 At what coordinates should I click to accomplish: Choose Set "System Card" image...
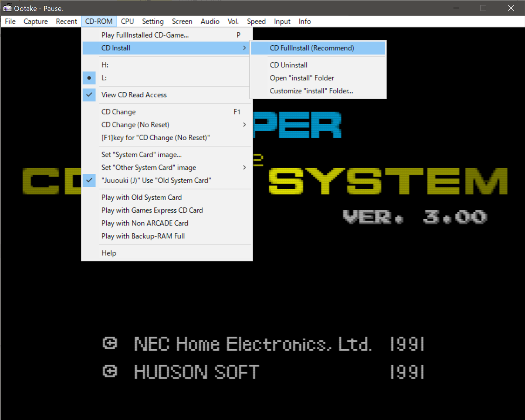click(x=167, y=155)
